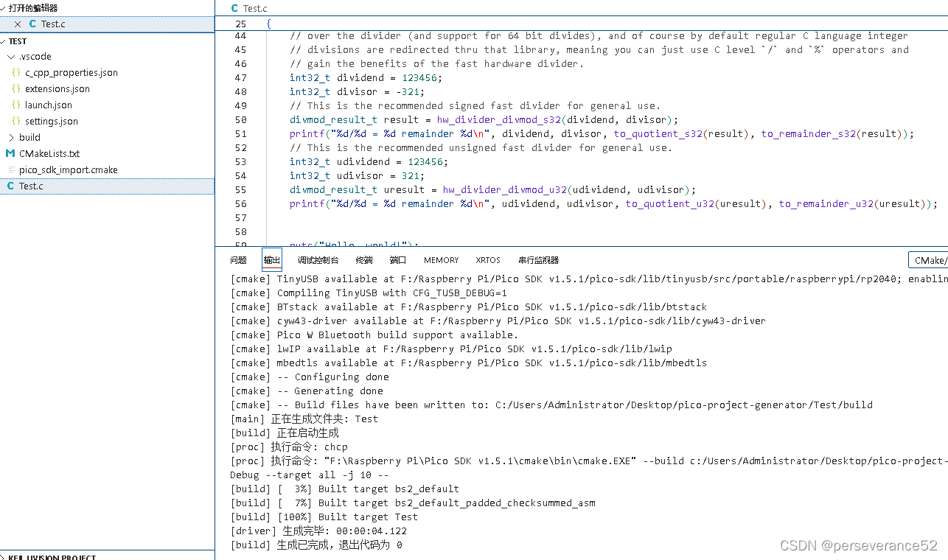Viewport: 948px width, 560px height.
Task: Click the code line 'int32_t dividend = 123456;'
Action: click(x=366, y=78)
